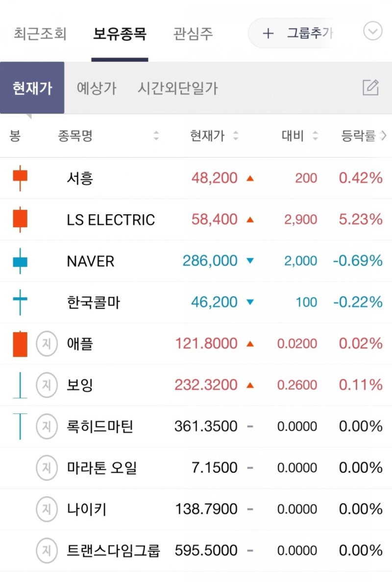This screenshot has width=392, height=582.
Task: Click the 지 icon for 마라톤 오일
Action: [x=46, y=467]
